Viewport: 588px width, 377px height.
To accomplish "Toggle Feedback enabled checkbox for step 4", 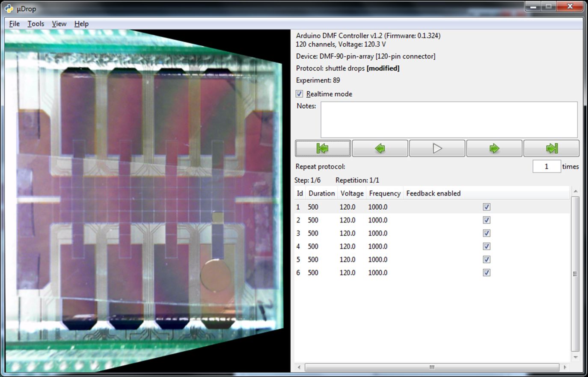I will (x=487, y=246).
